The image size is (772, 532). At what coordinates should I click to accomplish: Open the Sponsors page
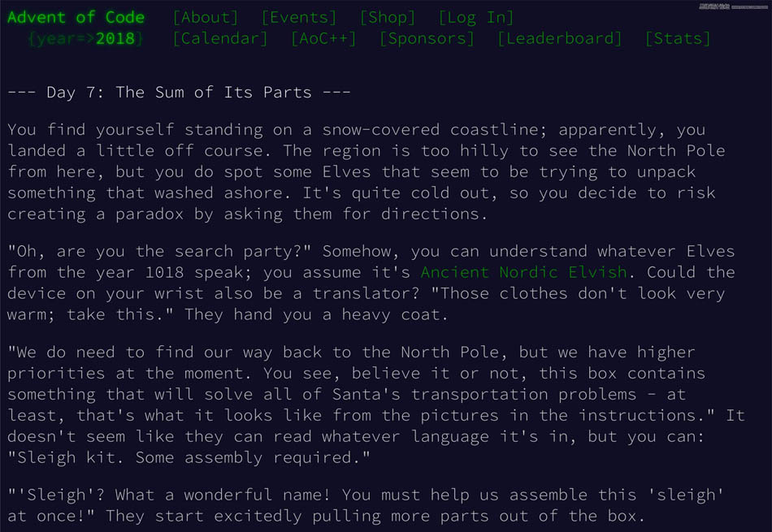coord(427,38)
